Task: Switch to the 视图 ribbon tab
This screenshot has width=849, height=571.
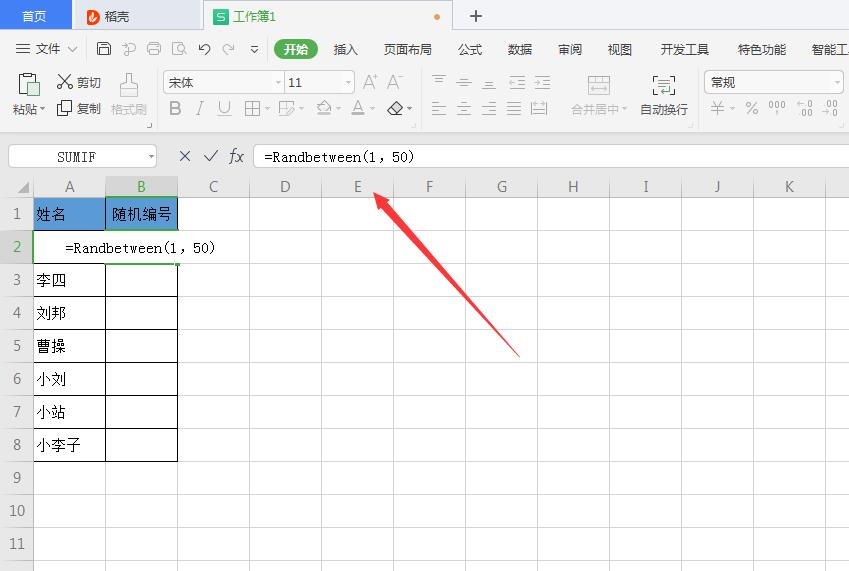Action: [x=620, y=49]
